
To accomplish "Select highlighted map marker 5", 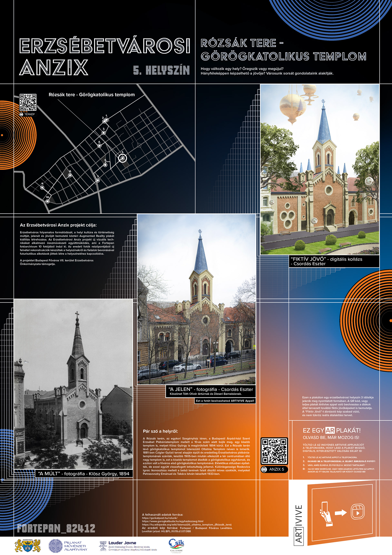I will click(x=123, y=158).
